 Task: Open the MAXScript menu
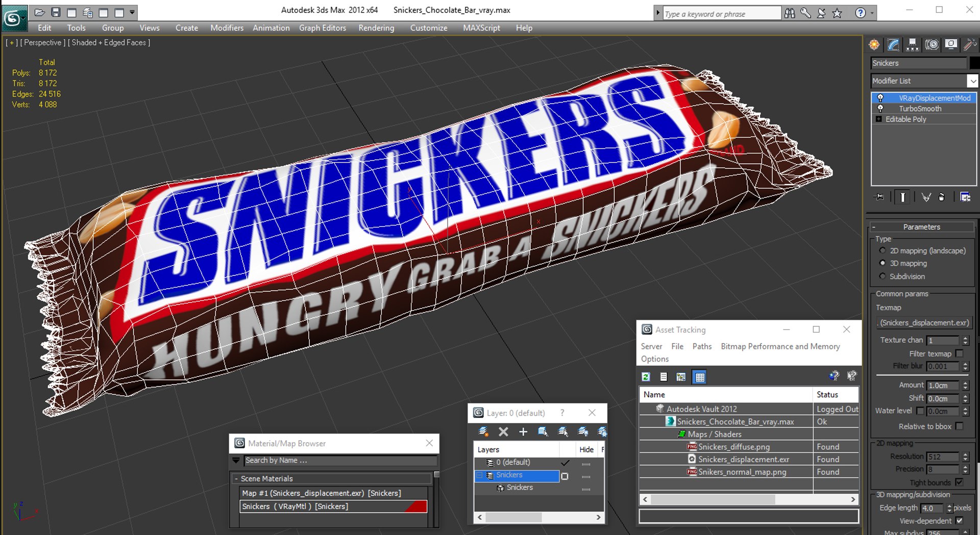[481, 28]
